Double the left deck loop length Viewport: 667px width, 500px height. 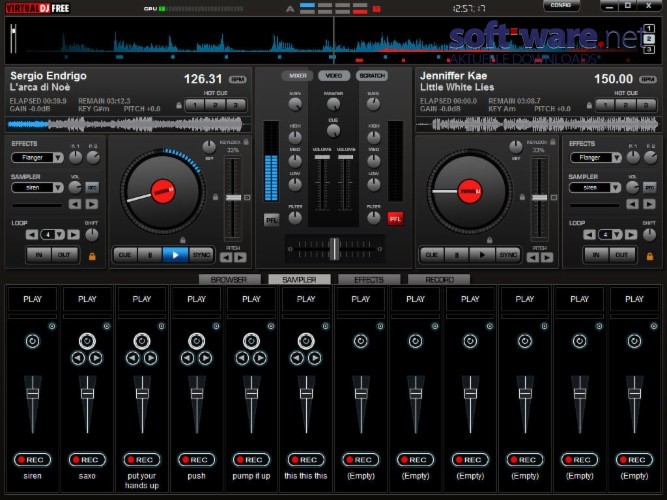coord(73,234)
